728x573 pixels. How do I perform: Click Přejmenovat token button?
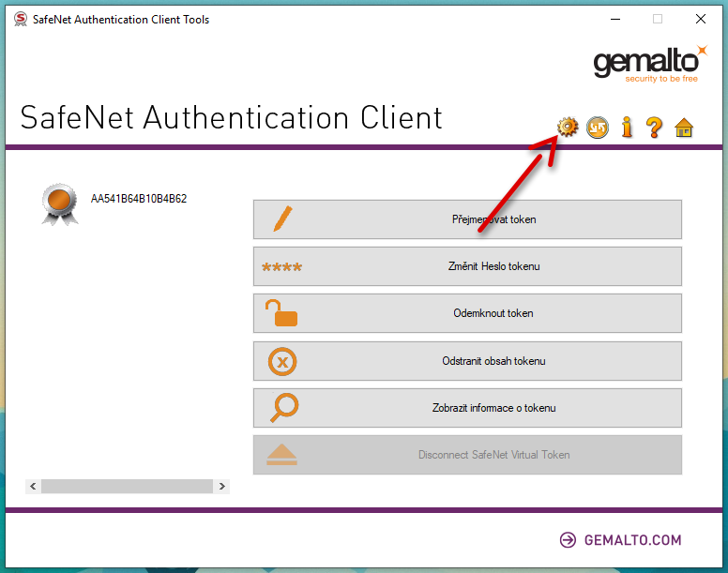[467, 219]
